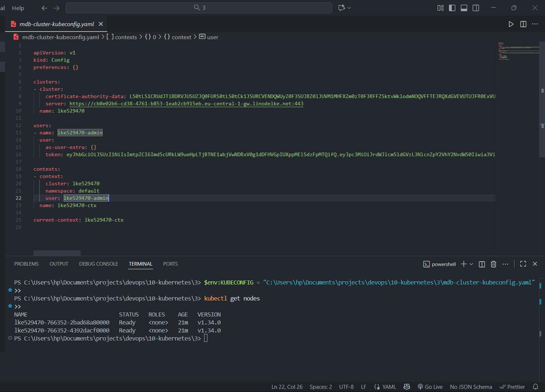Toggle the bottom panel visibility

click(x=464, y=8)
